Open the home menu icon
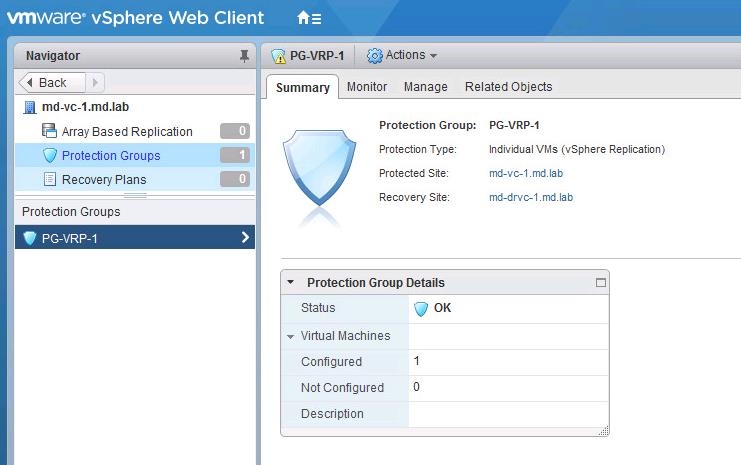This screenshot has width=741, height=465. click(309, 18)
